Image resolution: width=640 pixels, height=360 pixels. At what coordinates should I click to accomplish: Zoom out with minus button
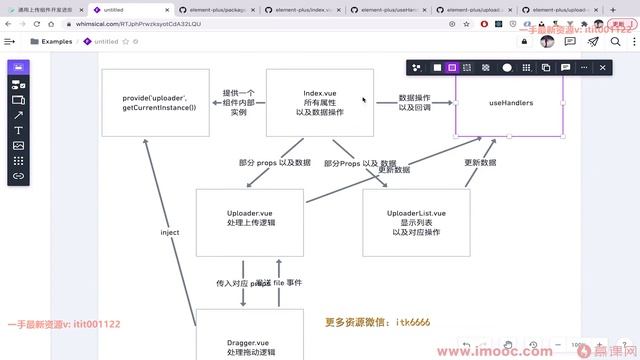coord(558,345)
